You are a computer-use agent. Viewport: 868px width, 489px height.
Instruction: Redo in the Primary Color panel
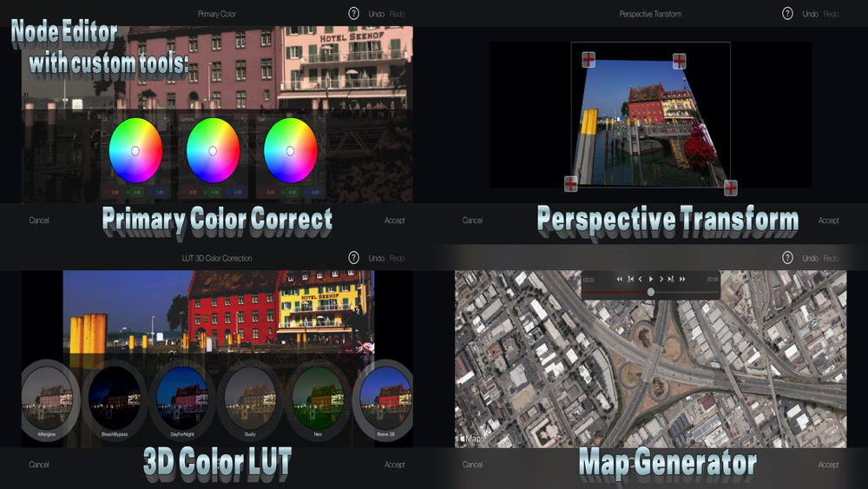click(397, 14)
